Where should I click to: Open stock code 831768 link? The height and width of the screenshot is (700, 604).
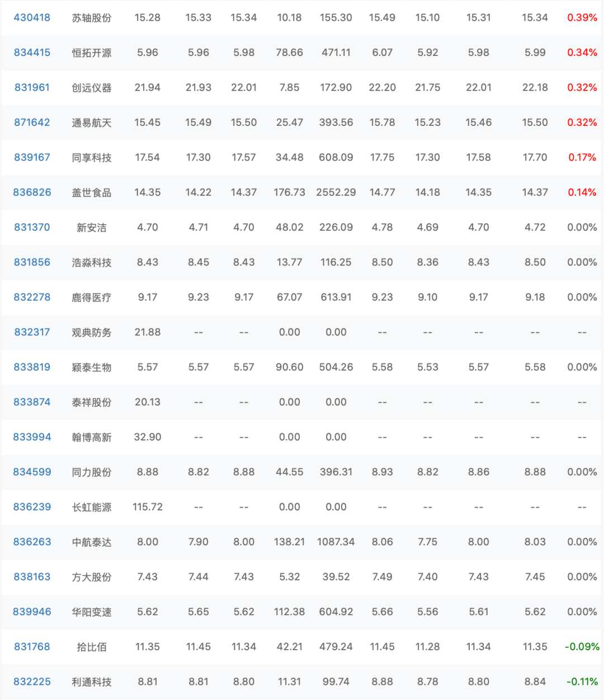pyautogui.click(x=32, y=646)
